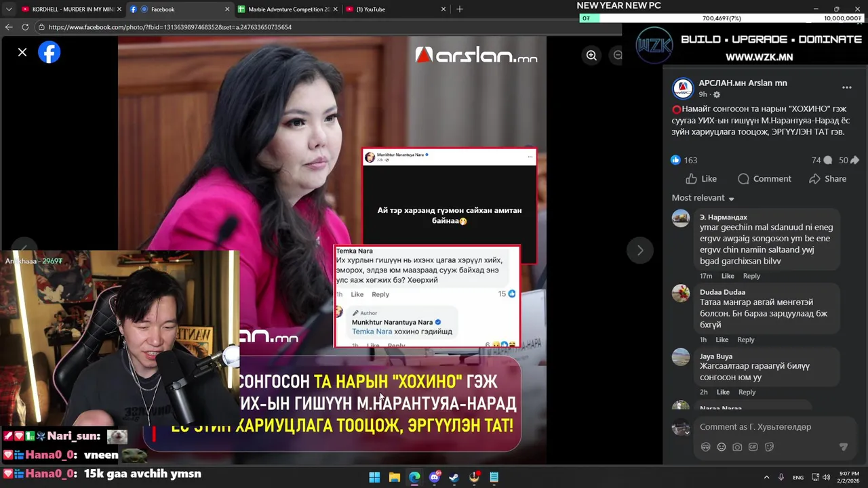The image size is (868, 488).
Task: Open the post options three-dot menu
Action: click(x=846, y=87)
